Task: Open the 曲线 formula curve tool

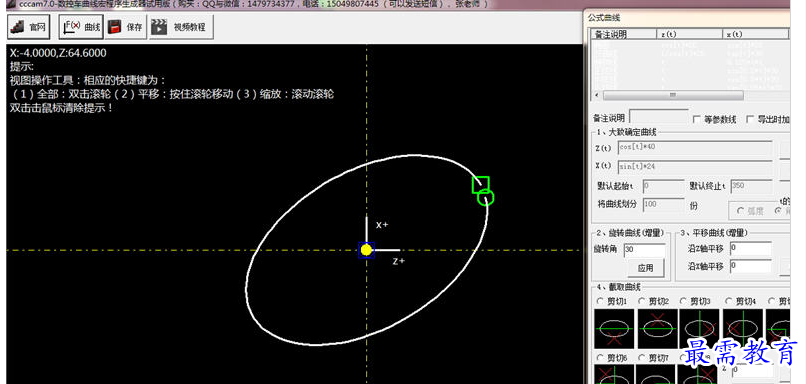Action: [81, 27]
